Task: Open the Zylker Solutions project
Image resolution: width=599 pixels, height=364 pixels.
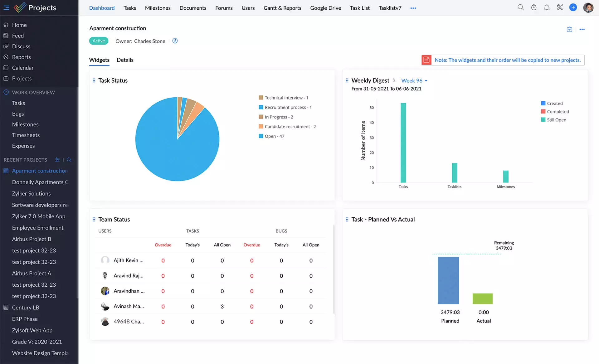Action: pyautogui.click(x=31, y=193)
